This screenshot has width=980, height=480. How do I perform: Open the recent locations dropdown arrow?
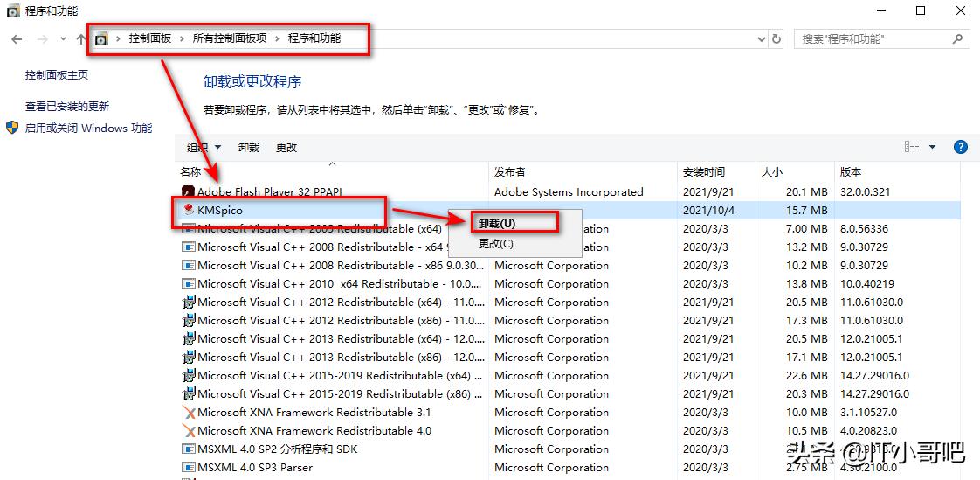click(x=63, y=38)
